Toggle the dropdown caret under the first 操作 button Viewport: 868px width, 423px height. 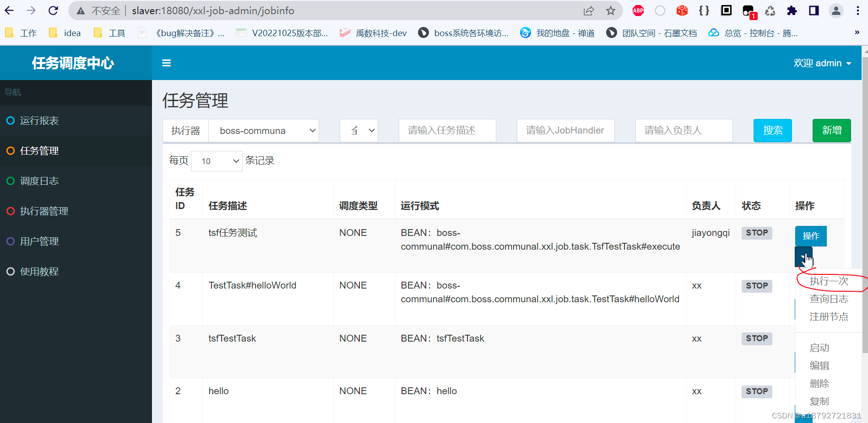point(803,257)
